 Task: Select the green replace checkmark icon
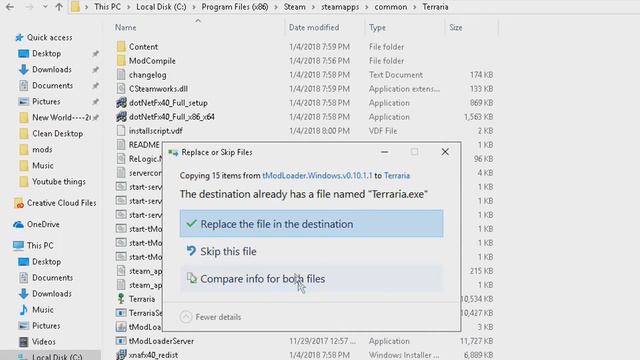[191, 224]
